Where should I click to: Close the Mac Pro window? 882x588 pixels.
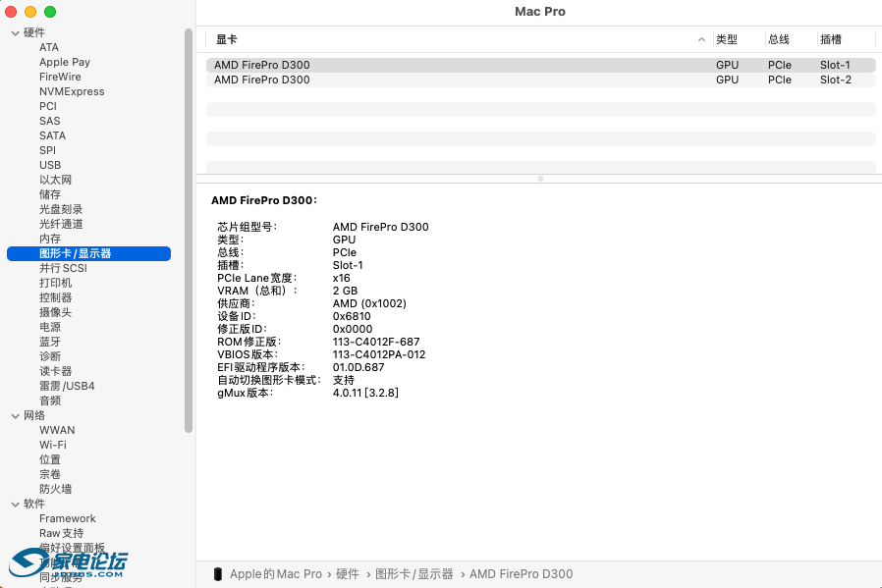tap(11, 12)
